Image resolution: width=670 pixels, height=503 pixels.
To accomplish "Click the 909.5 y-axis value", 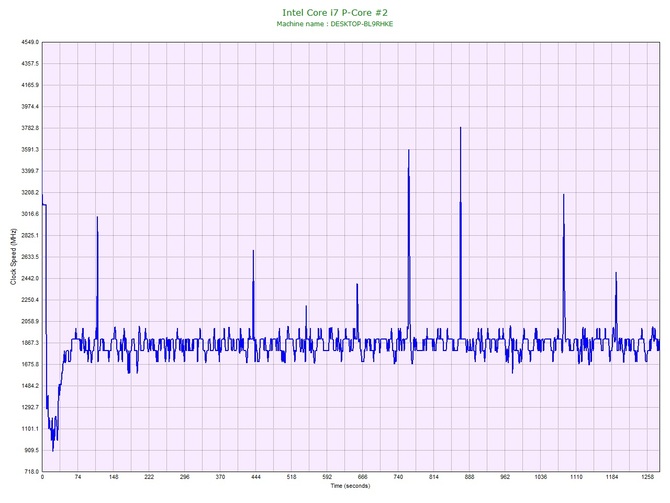I will [31, 450].
